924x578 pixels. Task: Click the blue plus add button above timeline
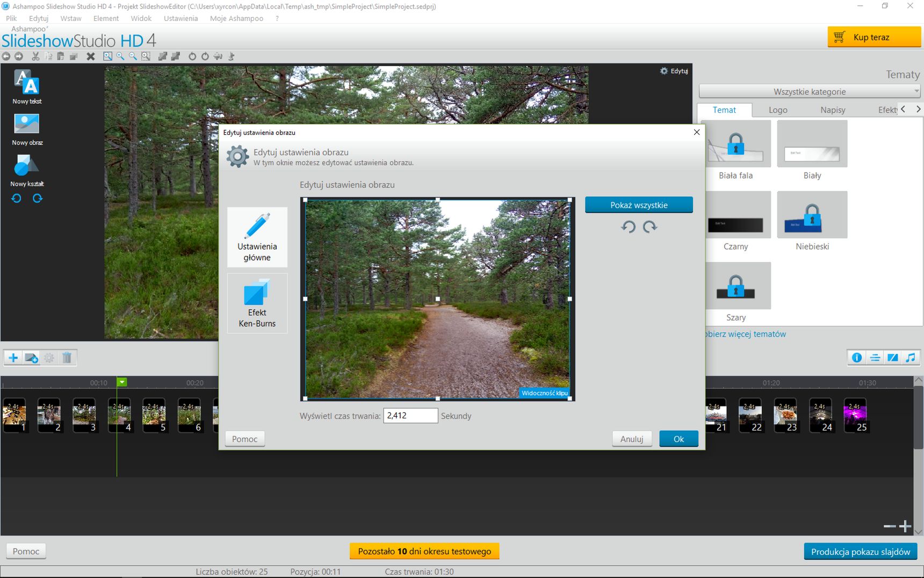[x=13, y=358]
